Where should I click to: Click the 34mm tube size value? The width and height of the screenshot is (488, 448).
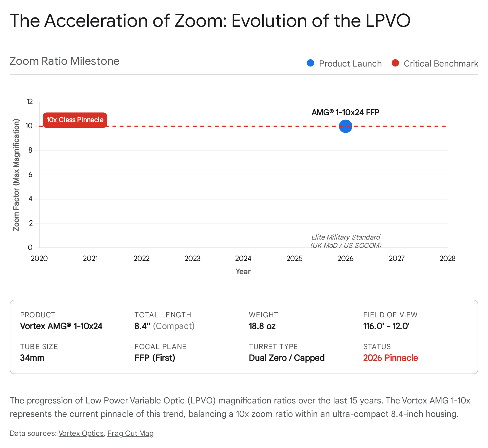(32, 358)
